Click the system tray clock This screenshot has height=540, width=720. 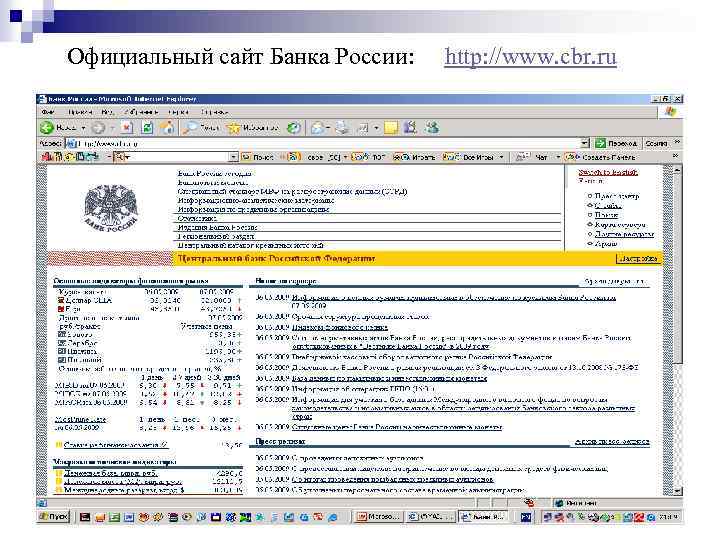coord(669,517)
